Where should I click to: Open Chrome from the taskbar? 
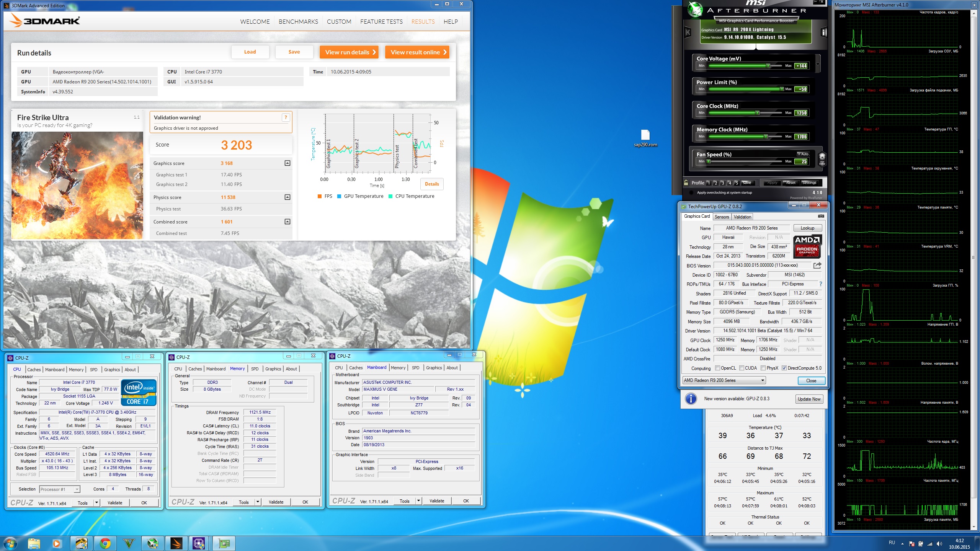pos(105,543)
